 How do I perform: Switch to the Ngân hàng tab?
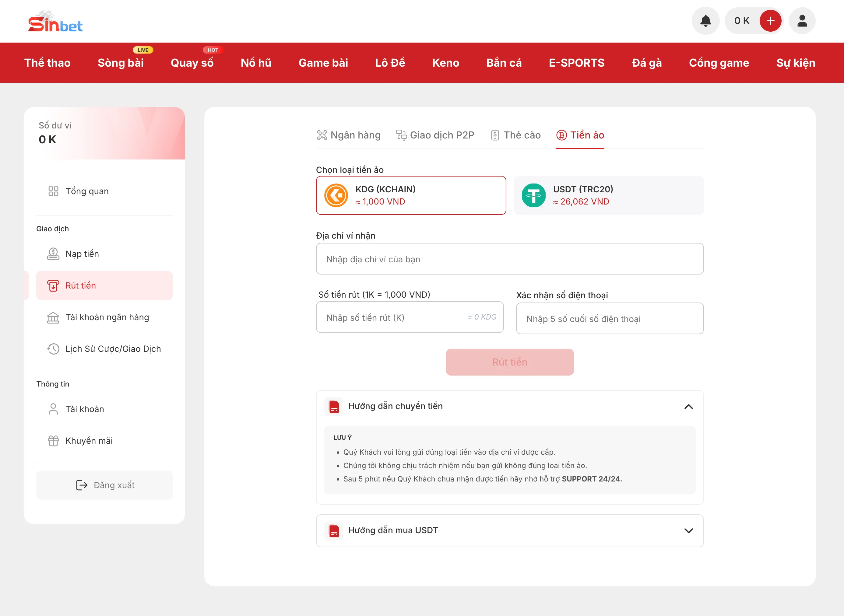pos(349,135)
